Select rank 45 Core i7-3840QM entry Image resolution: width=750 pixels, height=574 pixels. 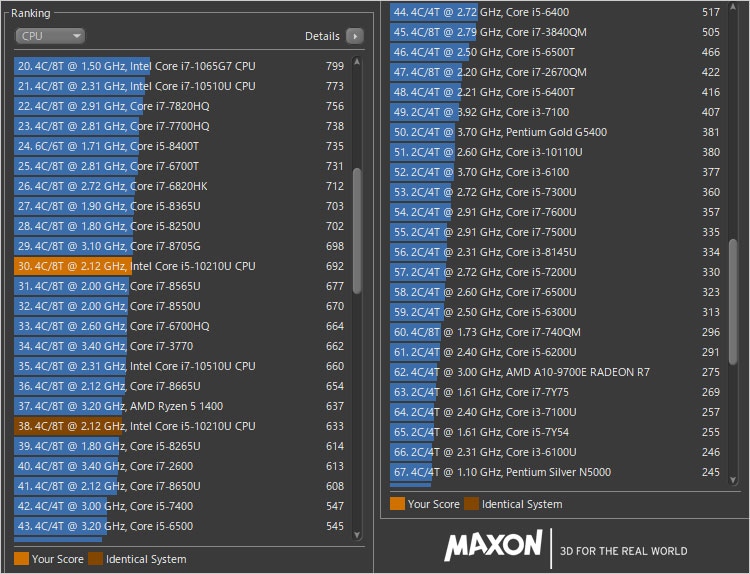(x=556, y=33)
